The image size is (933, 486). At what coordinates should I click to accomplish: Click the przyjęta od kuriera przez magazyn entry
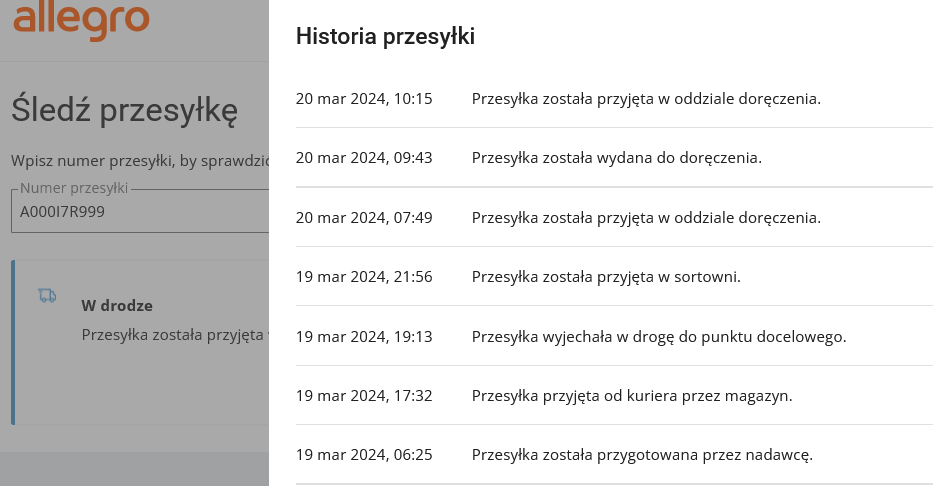point(631,395)
